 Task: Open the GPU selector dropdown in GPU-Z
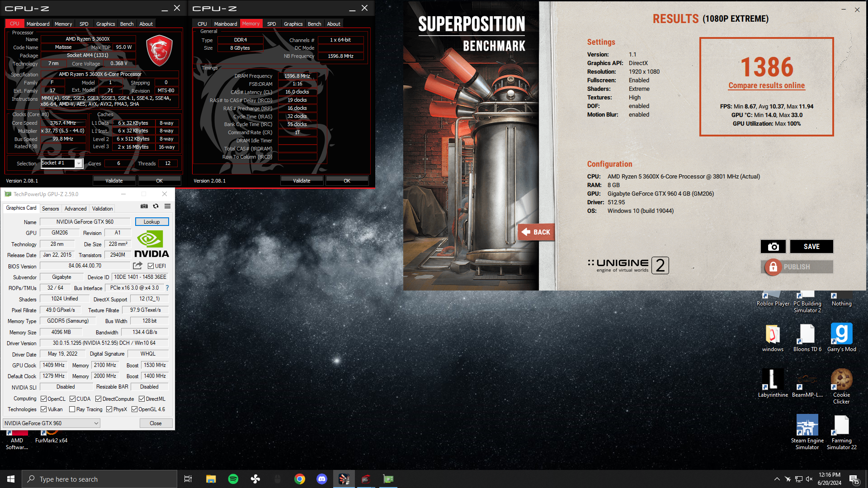point(51,423)
